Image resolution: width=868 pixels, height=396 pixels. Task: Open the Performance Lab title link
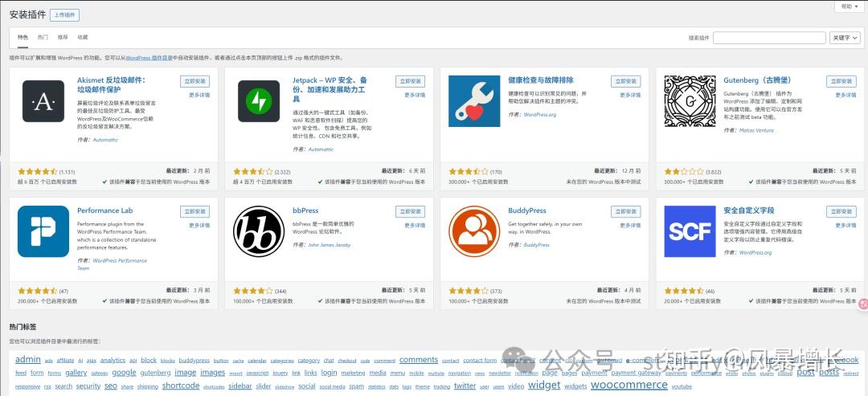[104, 210]
